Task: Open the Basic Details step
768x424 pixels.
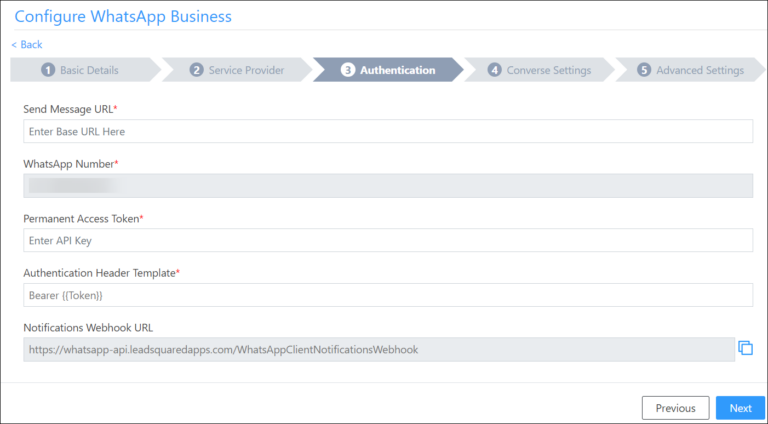Action: click(x=85, y=70)
